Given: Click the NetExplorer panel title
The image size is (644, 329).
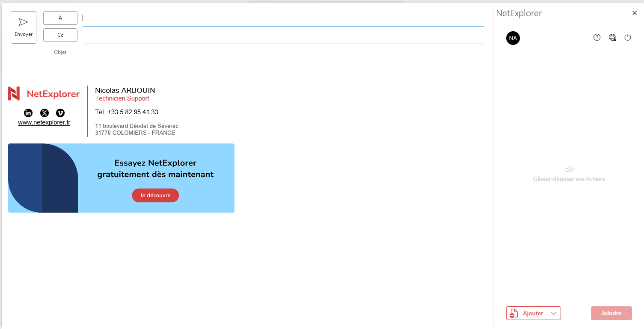Looking at the screenshot, I should (519, 13).
